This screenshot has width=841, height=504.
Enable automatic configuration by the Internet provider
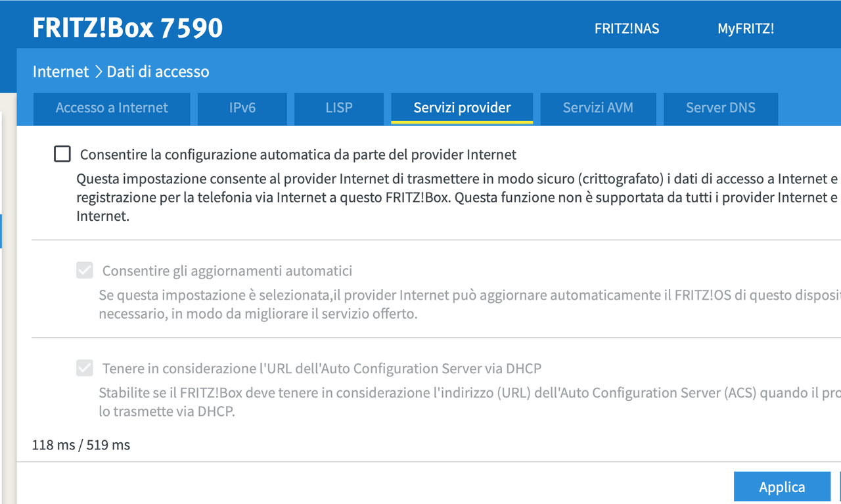[x=62, y=154]
